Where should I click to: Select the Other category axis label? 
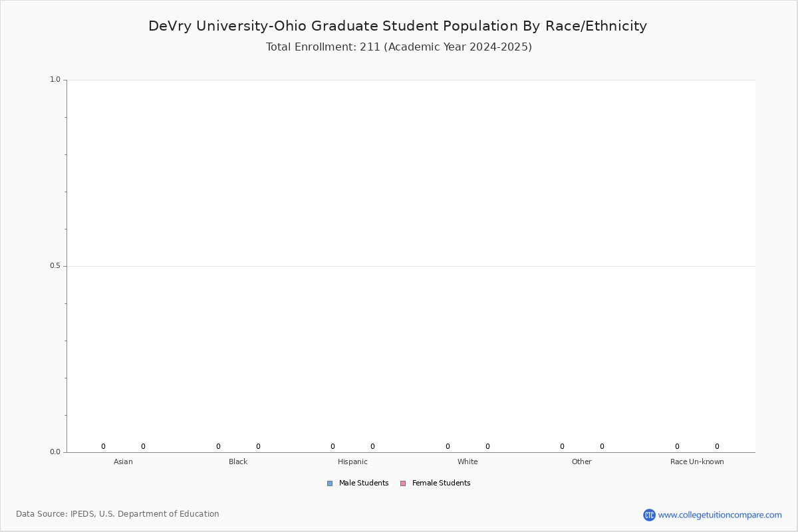tap(582, 462)
